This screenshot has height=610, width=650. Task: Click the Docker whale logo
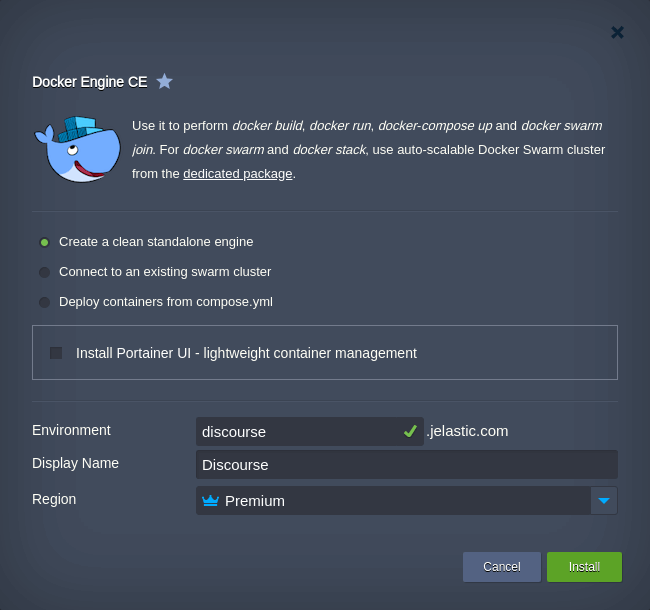click(78, 149)
